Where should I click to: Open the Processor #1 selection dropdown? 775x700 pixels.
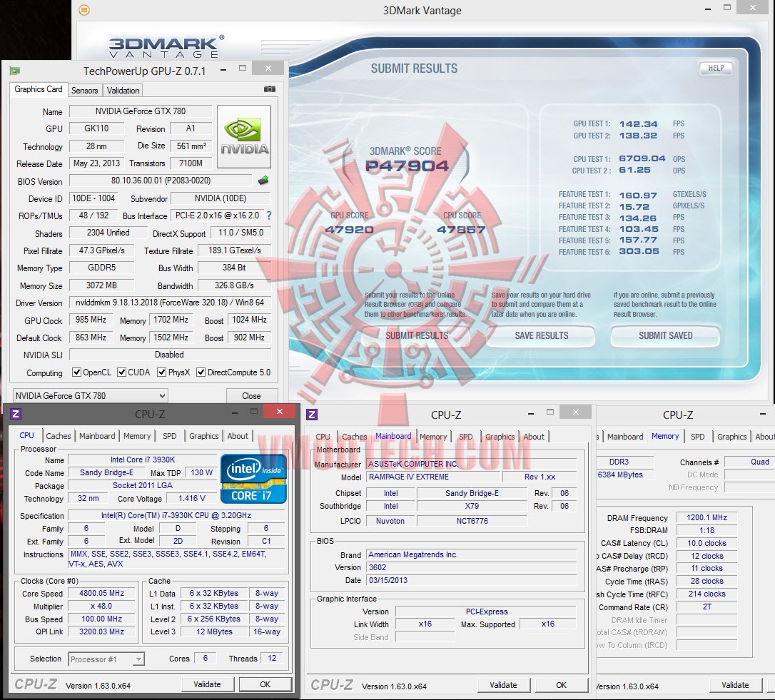(106, 659)
